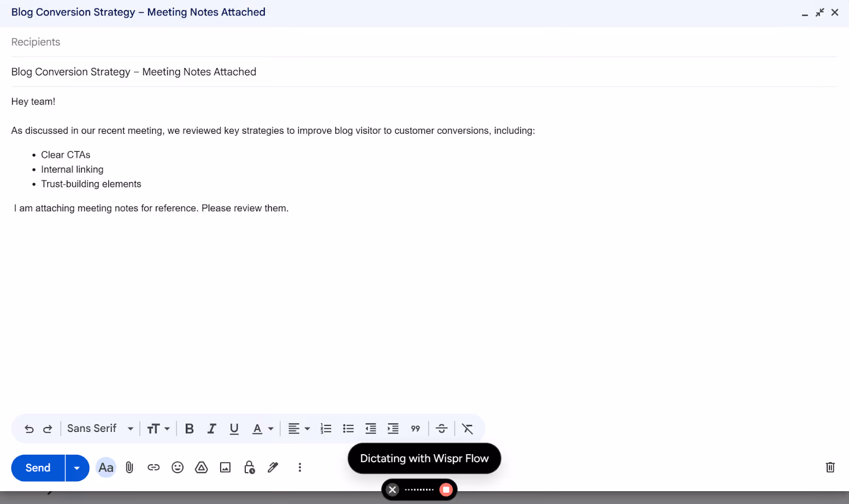This screenshot has height=504, width=849.
Task: Open the Sans Serif font dropdown
Action: (x=99, y=428)
